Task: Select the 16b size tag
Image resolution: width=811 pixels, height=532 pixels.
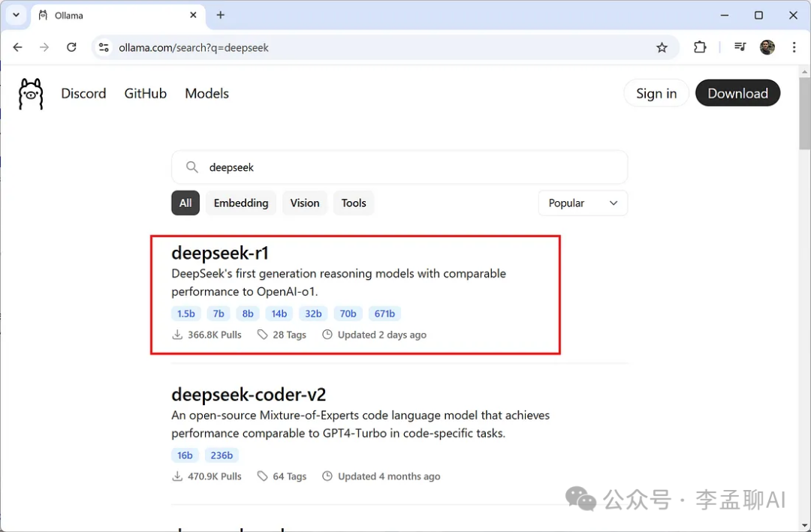Action: coord(185,455)
